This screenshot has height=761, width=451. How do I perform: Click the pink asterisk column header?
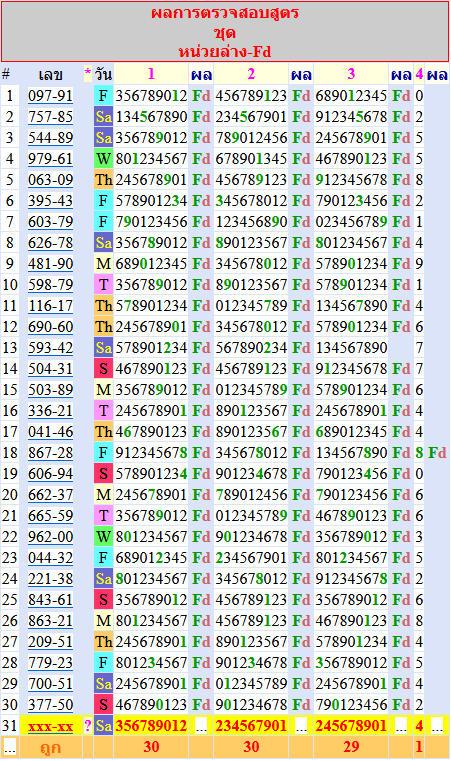pyautogui.click(x=88, y=74)
